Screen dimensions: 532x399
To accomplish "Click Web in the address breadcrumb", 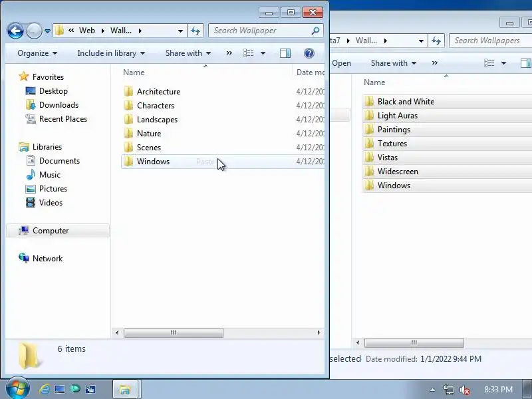I will coord(87,31).
